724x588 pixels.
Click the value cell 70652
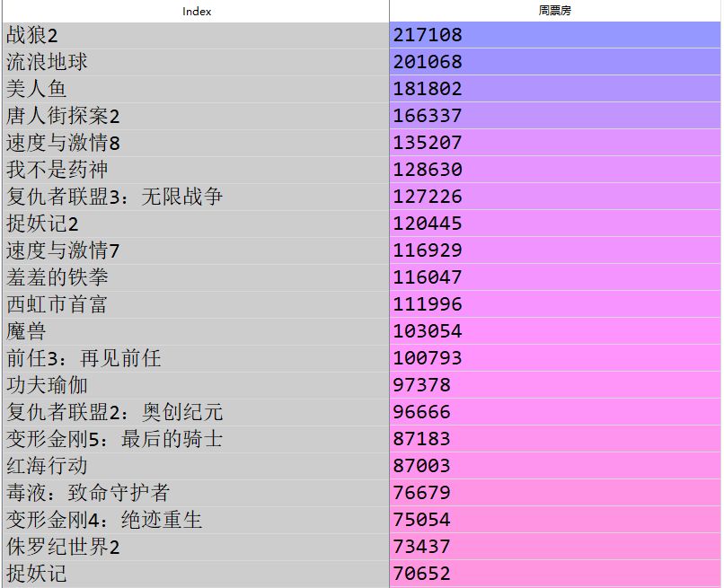554,574
